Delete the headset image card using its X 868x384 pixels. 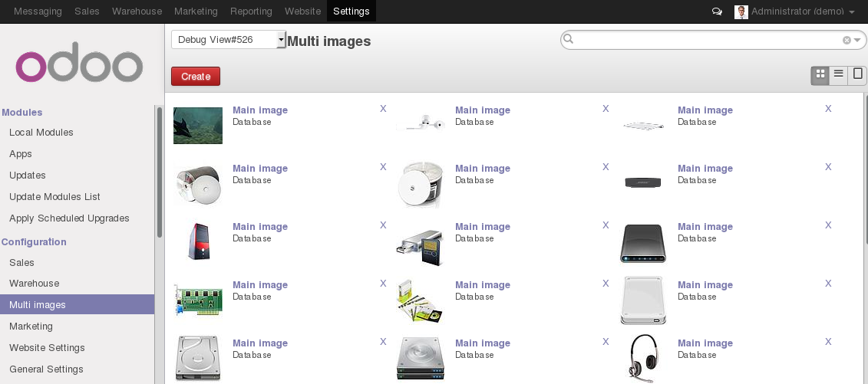828,342
